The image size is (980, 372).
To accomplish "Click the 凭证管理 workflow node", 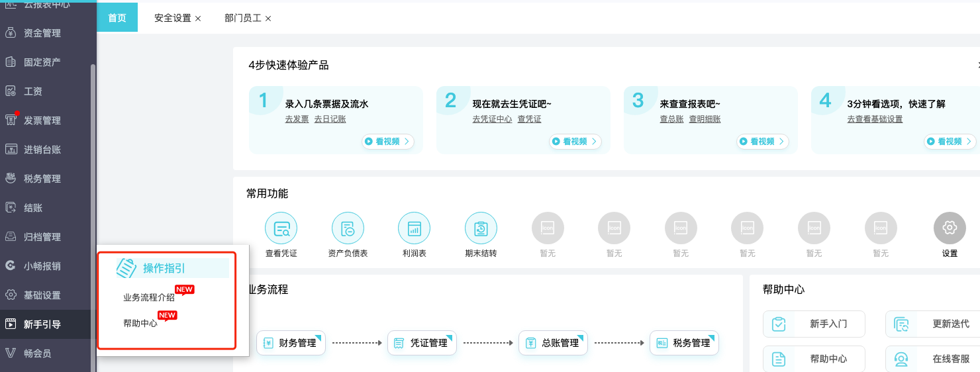I will click(422, 343).
